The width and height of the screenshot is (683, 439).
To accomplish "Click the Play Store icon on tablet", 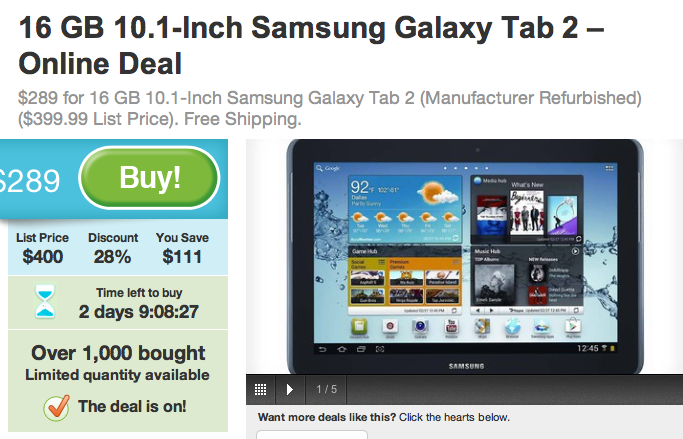I will [573, 327].
